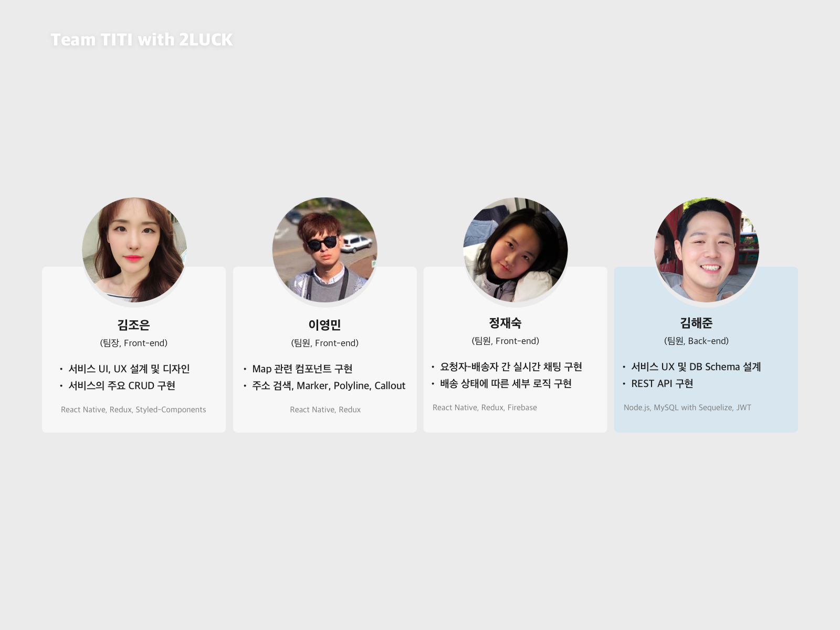Viewport: 840px width, 630px height.
Task: Click the REST API 구현 bullet
Action: (662, 384)
